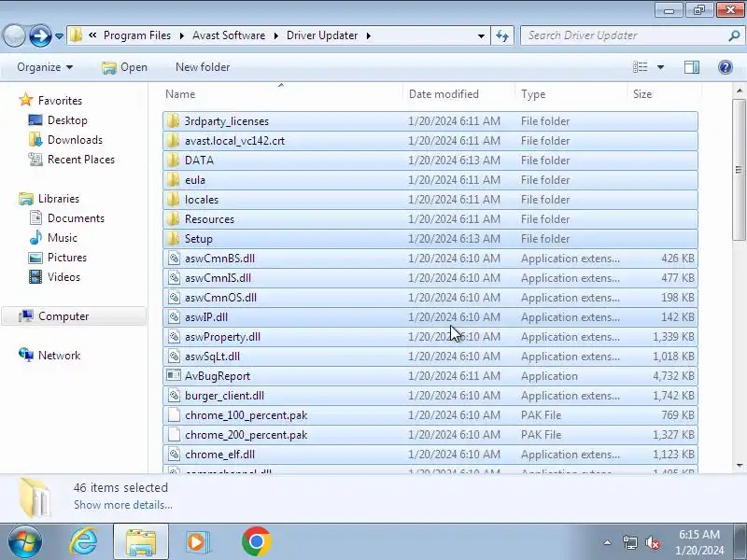Select the DATA folder icon
The height and width of the screenshot is (560, 747).
tap(173, 160)
